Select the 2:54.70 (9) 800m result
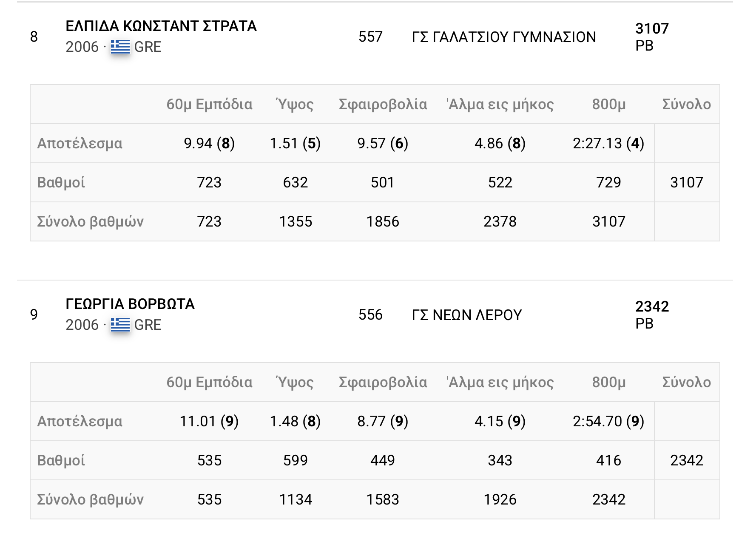This screenshot has height=533, width=756. click(608, 422)
